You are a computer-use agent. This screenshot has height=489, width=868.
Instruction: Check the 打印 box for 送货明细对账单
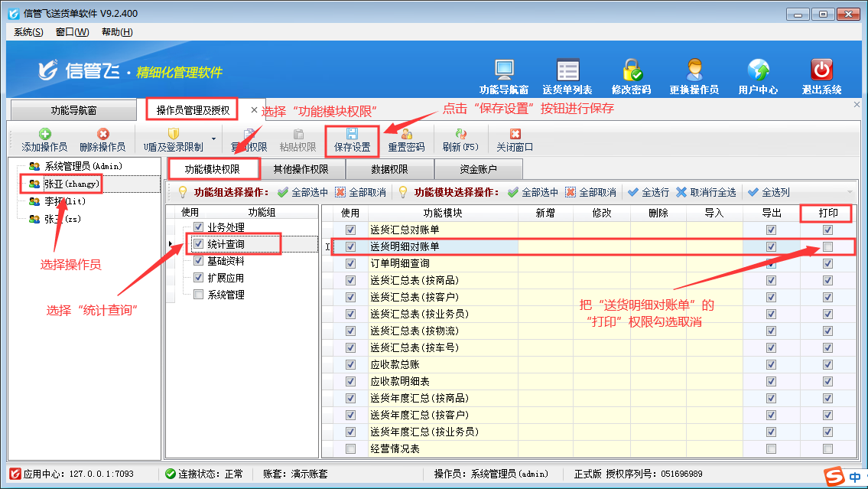coord(827,246)
